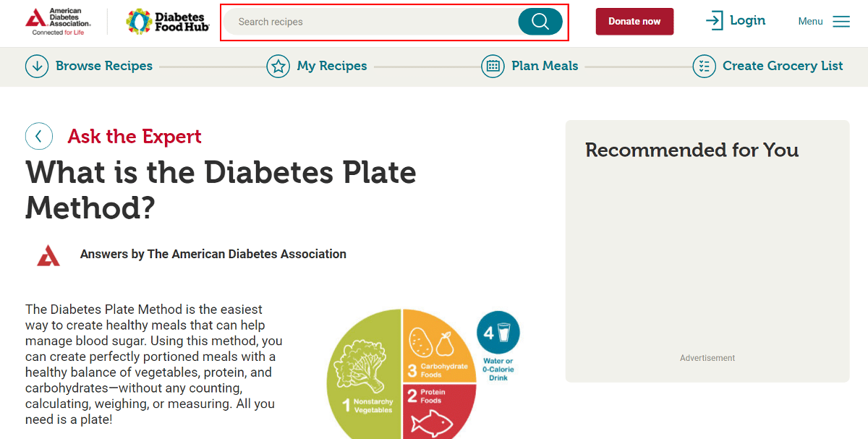Select the Plan Meals tab
Image resolution: width=868 pixels, height=439 pixels.
coord(545,66)
